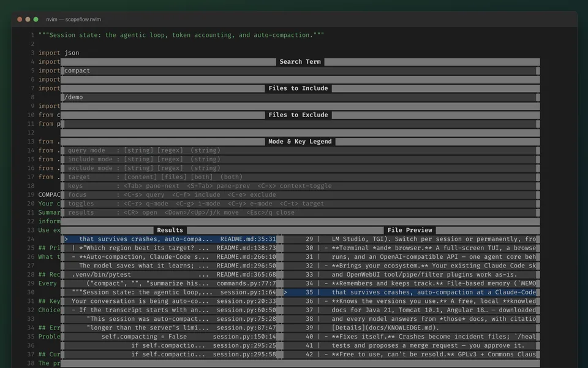This screenshot has height=368, width=588.
Task: Click the 'File Preview' pane title
Action: (x=410, y=230)
